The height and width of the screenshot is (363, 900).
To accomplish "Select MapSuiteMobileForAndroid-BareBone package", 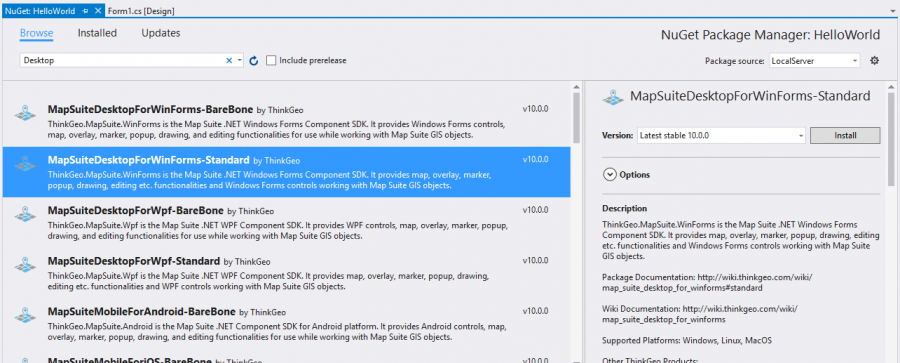I will coord(286,323).
